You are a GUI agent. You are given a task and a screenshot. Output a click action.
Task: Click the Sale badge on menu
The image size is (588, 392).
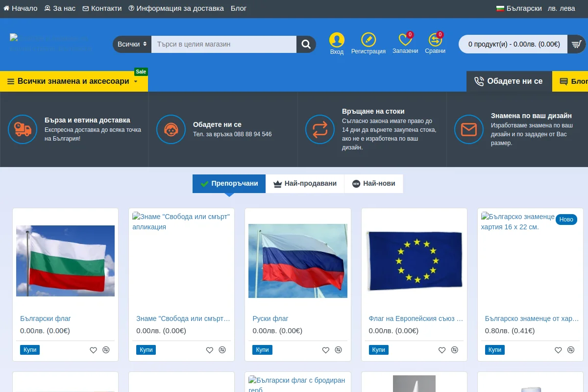[141, 72]
